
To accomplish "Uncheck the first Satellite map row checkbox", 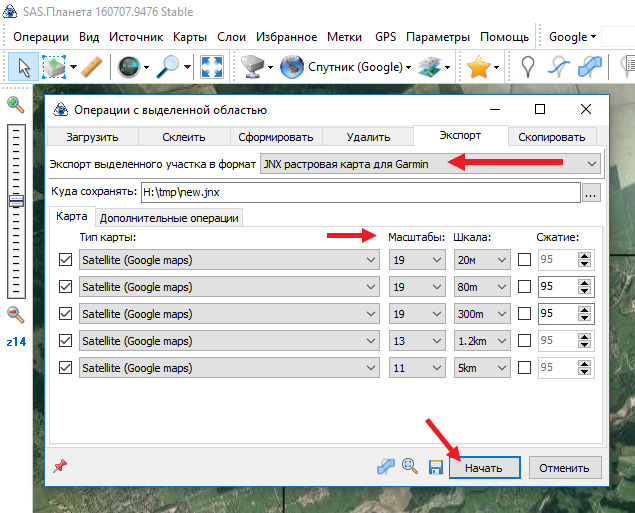I will [66, 260].
